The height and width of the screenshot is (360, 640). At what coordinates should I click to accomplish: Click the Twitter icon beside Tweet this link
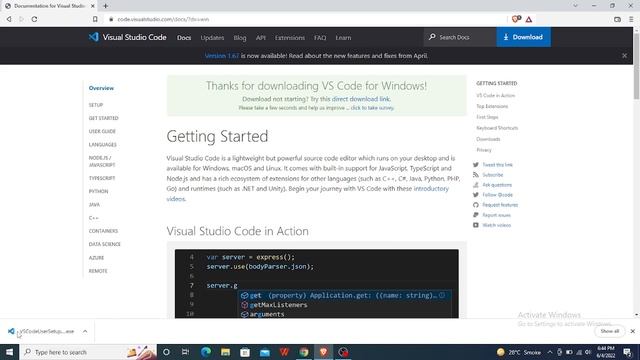tap(476, 165)
